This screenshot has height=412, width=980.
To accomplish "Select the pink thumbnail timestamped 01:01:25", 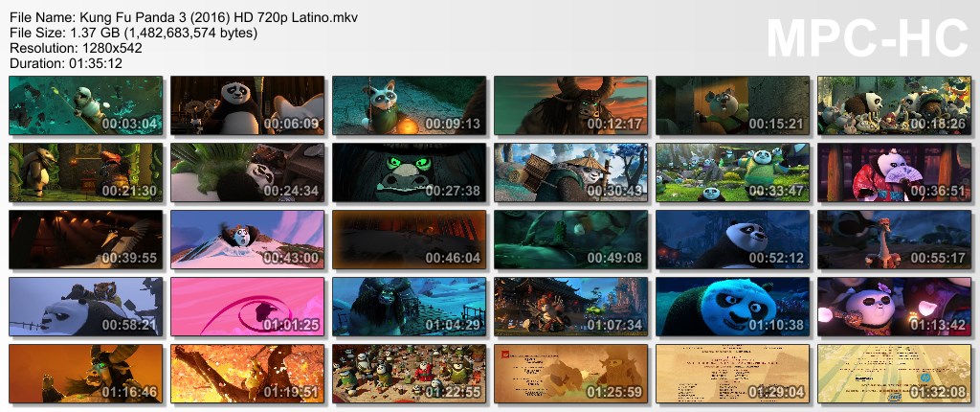I will [x=248, y=307].
